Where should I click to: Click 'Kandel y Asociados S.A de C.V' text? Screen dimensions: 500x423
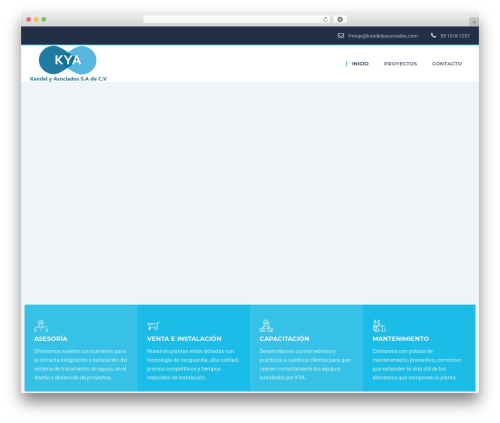click(x=68, y=79)
